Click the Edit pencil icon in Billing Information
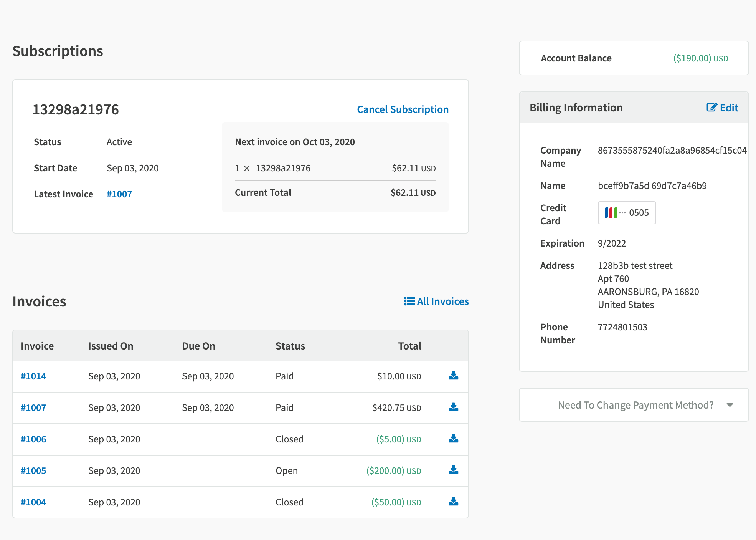This screenshot has height=540, width=756. pos(711,108)
